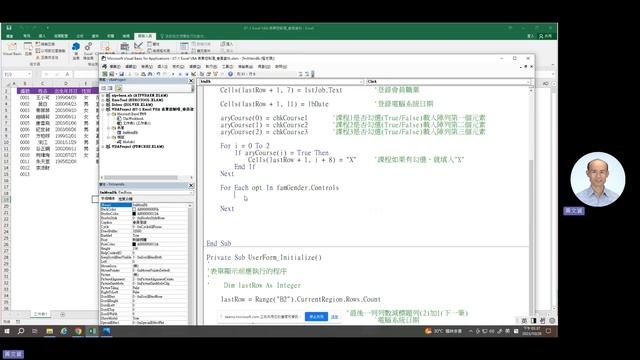Click the Break pause icon in VBA toolbar
Viewport: 640px width, 360px height.
[180, 74]
